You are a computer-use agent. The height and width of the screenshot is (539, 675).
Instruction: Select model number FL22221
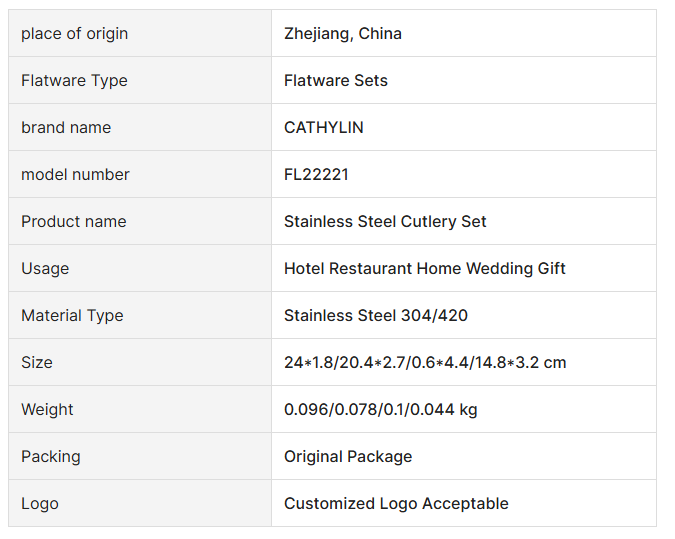(x=316, y=175)
